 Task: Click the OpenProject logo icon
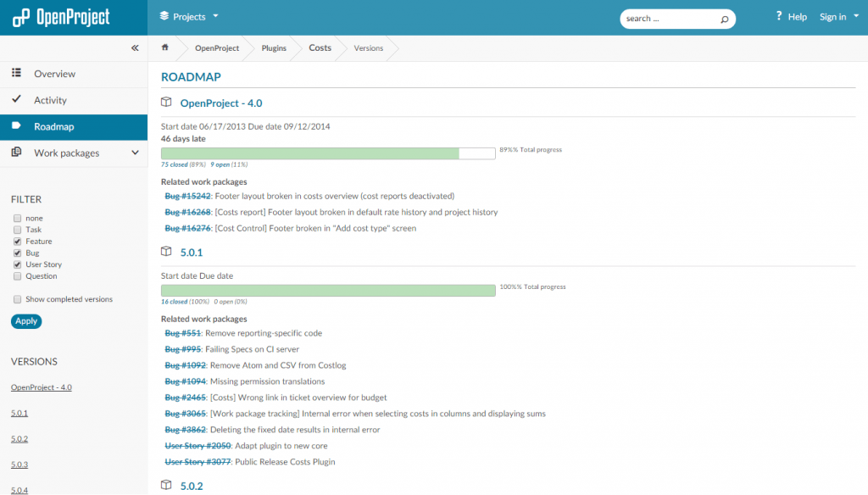tap(20, 18)
